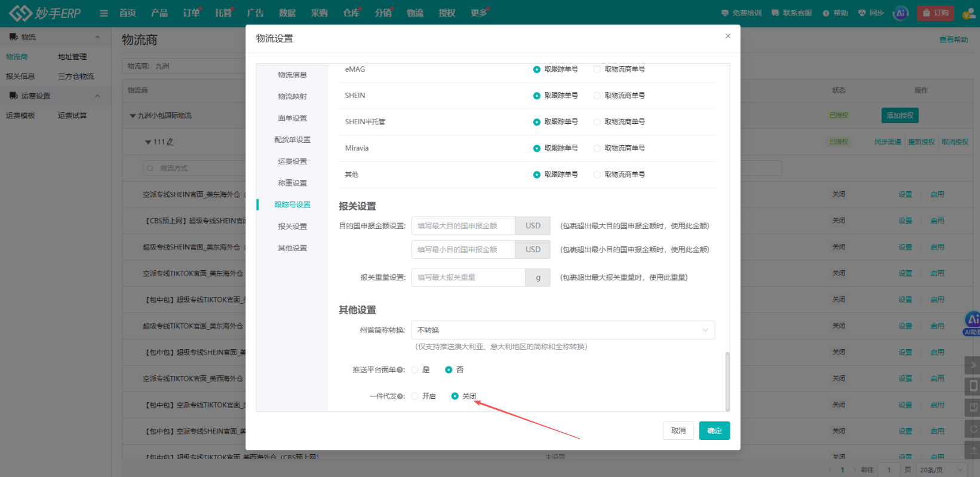Collapse the 物流 sidebar section
The width and height of the screenshot is (980, 477).
pos(97,37)
